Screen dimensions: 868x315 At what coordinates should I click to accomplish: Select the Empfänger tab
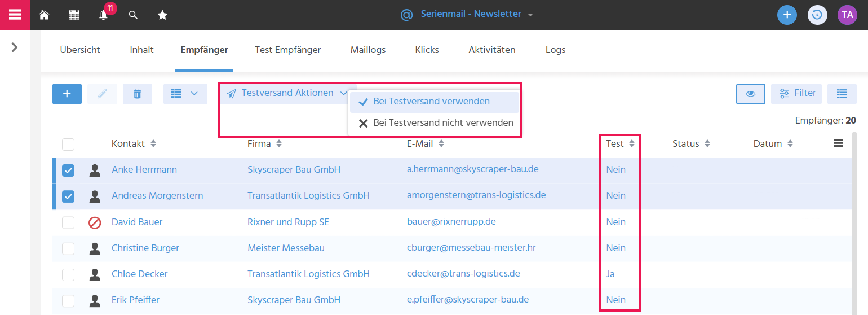204,50
